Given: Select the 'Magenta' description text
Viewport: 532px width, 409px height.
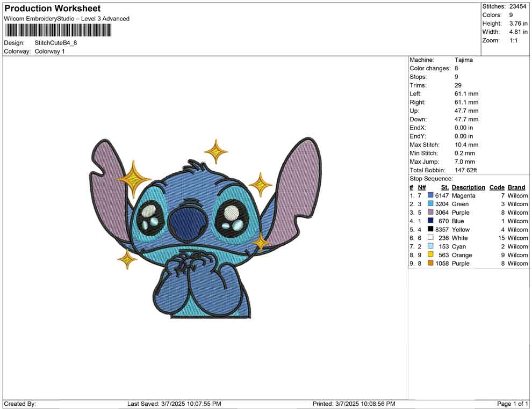Looking at the screenshot, I should point(463,195).
